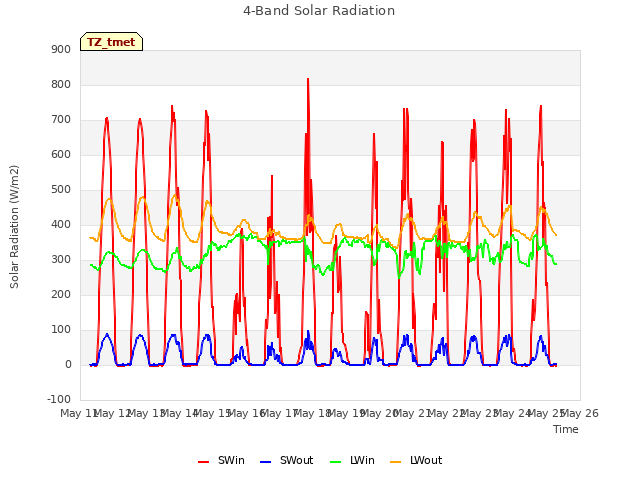Toggle the SWin series in legend
This screenshot has height=480, width=640.
tap(221, 460)
